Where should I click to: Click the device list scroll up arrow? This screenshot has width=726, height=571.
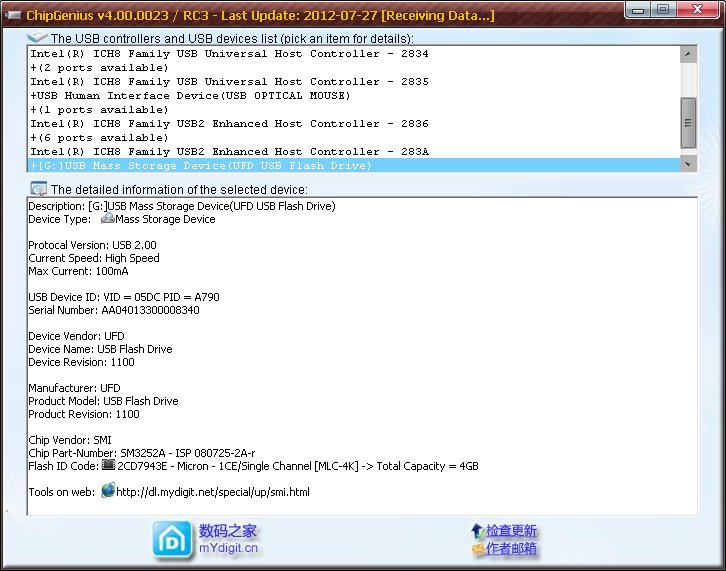click(x=688, y=54)
